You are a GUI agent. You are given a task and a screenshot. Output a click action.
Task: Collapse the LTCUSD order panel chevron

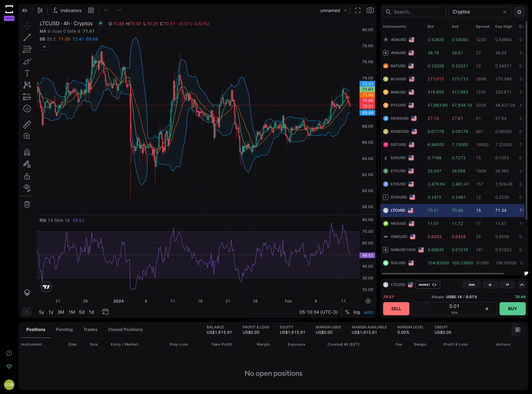(x=522, y=285)
